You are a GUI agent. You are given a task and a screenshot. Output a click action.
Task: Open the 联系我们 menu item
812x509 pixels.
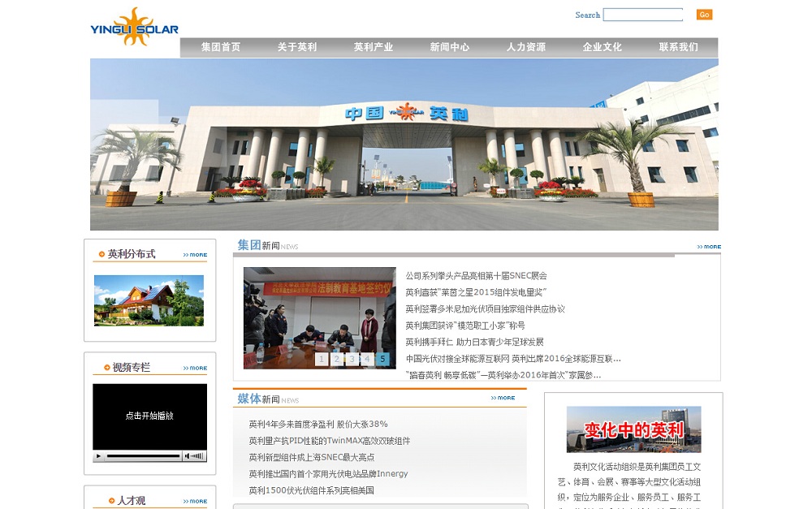678,47
